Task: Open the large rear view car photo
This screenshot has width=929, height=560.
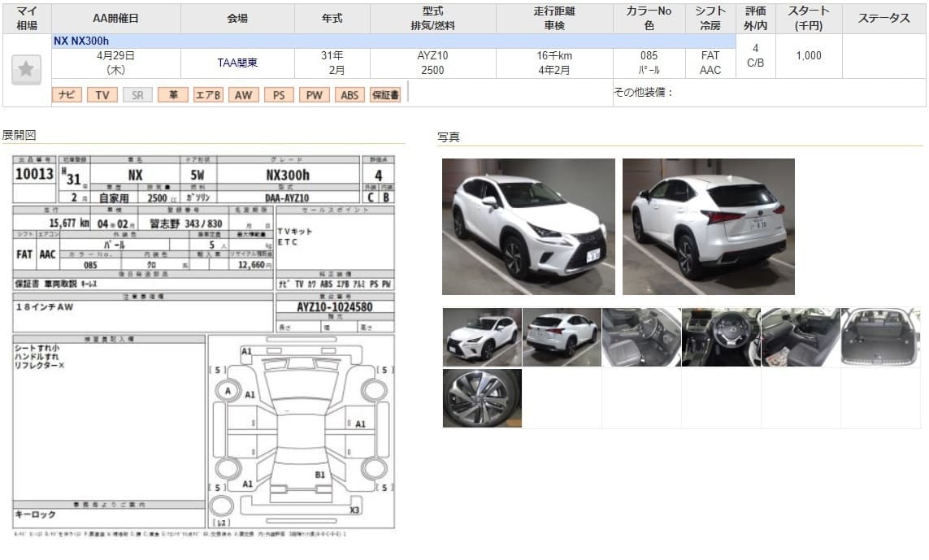Action: point(708,226)
